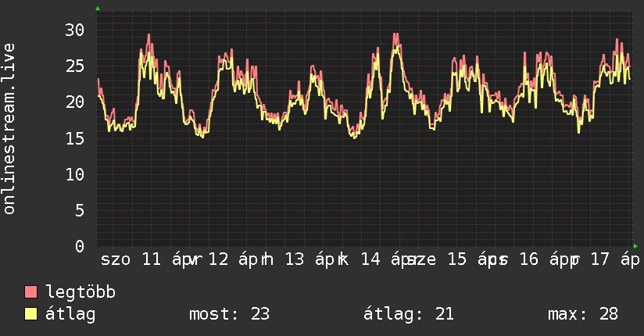Click the pink legtöbb color swatch
644x336 pixels.
[30, 292]
